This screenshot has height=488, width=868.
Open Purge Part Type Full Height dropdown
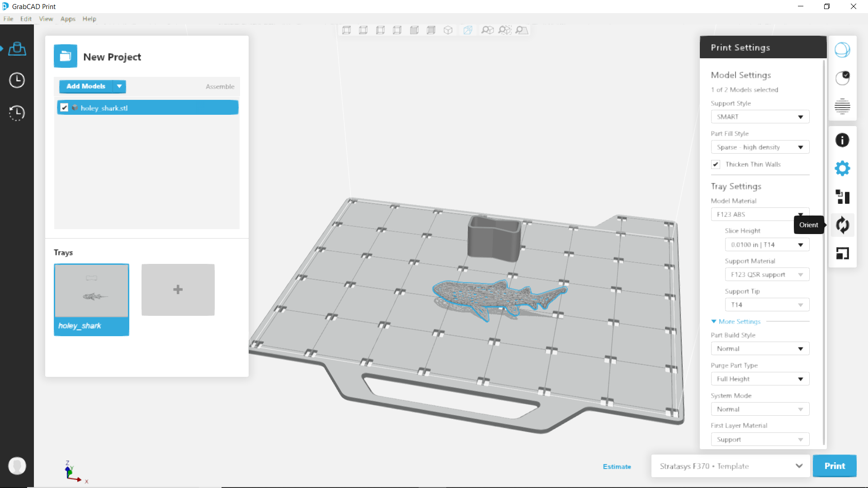[760, 379]
